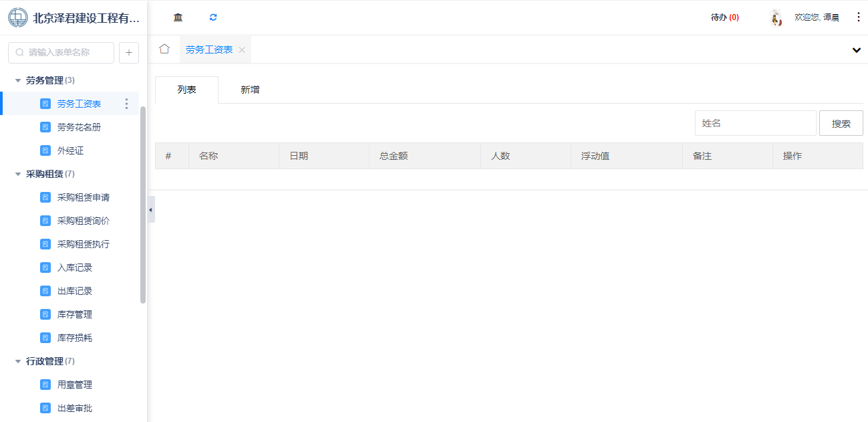Expand the tab list chevron
Image resolution: width=868 pixels, height=422 pixels.
pyautogui.click(x=857, y=50)
